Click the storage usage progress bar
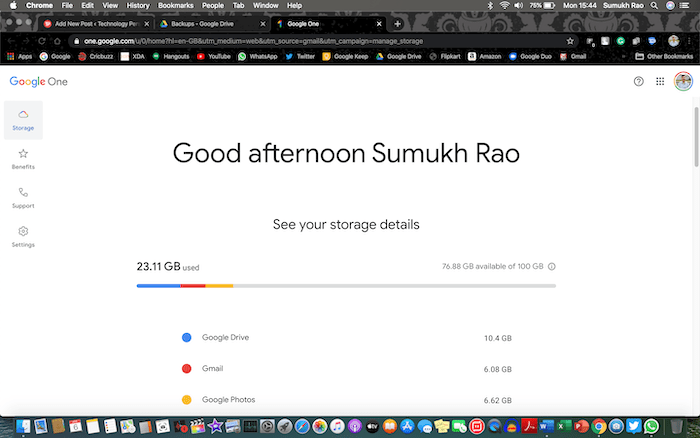 pyautogui.click(x=346, y=286)
